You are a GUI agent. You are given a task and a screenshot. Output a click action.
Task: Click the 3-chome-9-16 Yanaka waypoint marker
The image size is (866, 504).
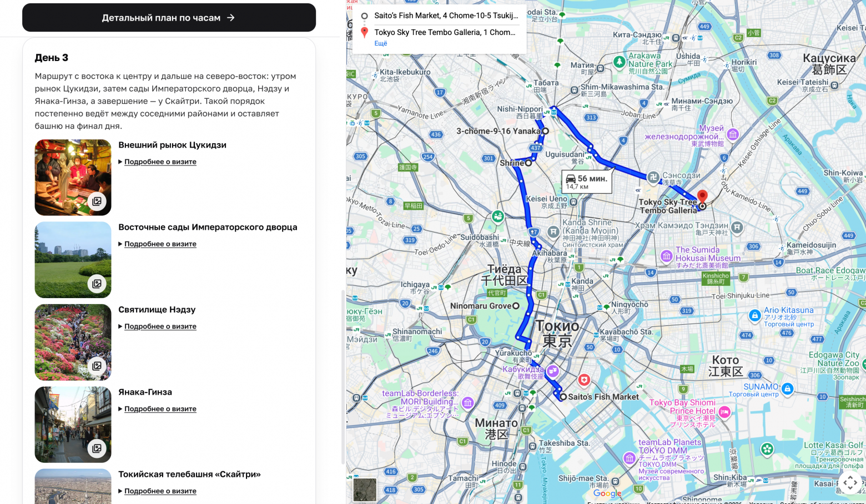(x=545, y=131)
